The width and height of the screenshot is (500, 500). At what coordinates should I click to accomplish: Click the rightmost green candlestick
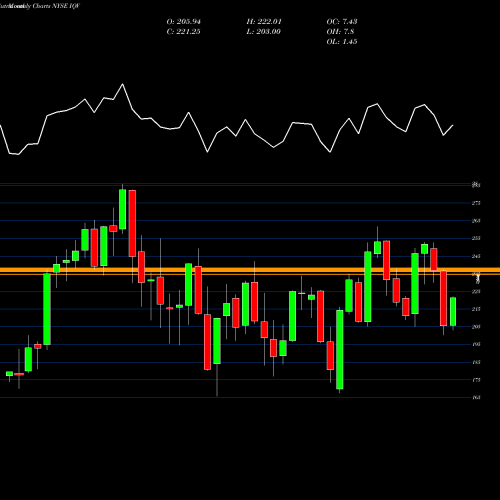pyautogui.click(x=453, y=312)
